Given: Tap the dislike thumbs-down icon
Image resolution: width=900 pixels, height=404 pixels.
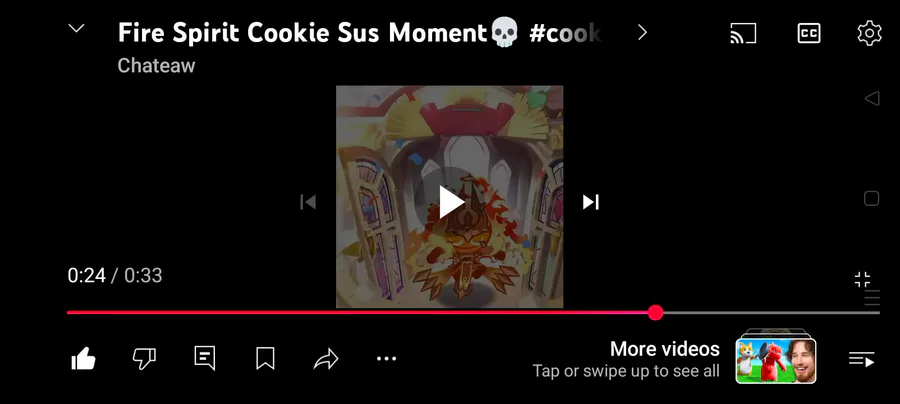Looking at the screenshot, I should 144,359.
